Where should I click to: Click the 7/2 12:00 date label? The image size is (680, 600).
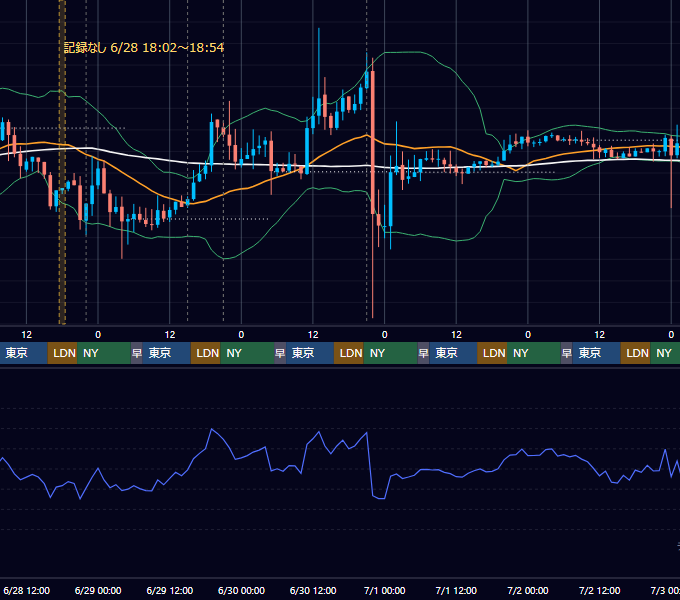(x=599, y=590)
